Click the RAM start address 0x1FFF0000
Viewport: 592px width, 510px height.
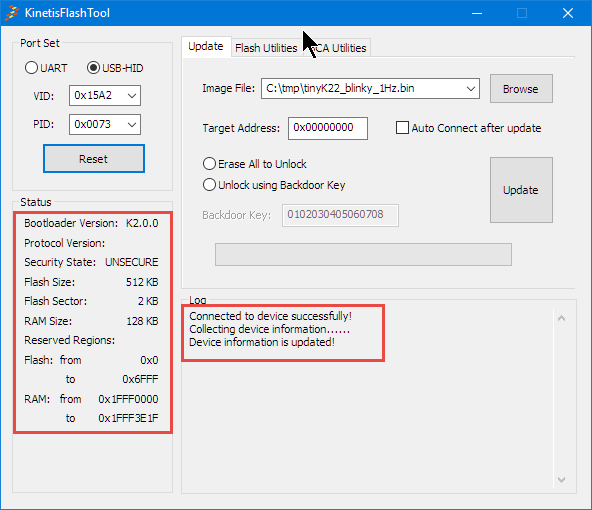[x=128, y=399]
